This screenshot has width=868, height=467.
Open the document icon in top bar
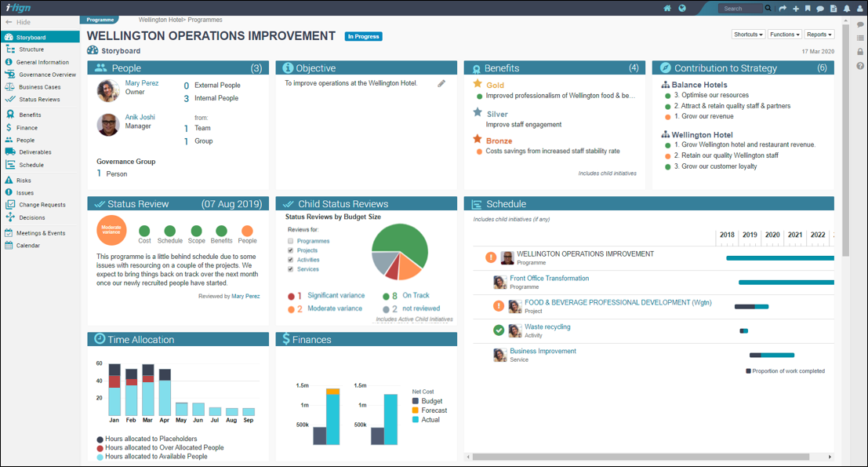point(833,9)
